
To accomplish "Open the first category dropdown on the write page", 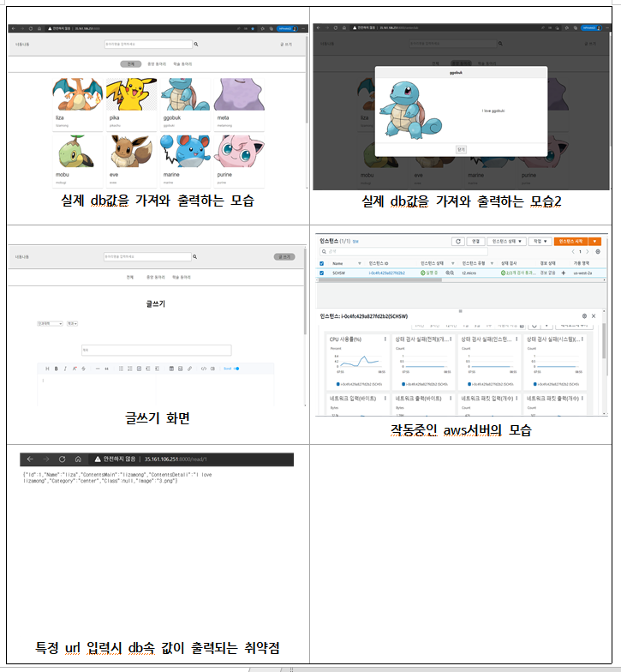I will pyautogui.click(x=50, y=324).
